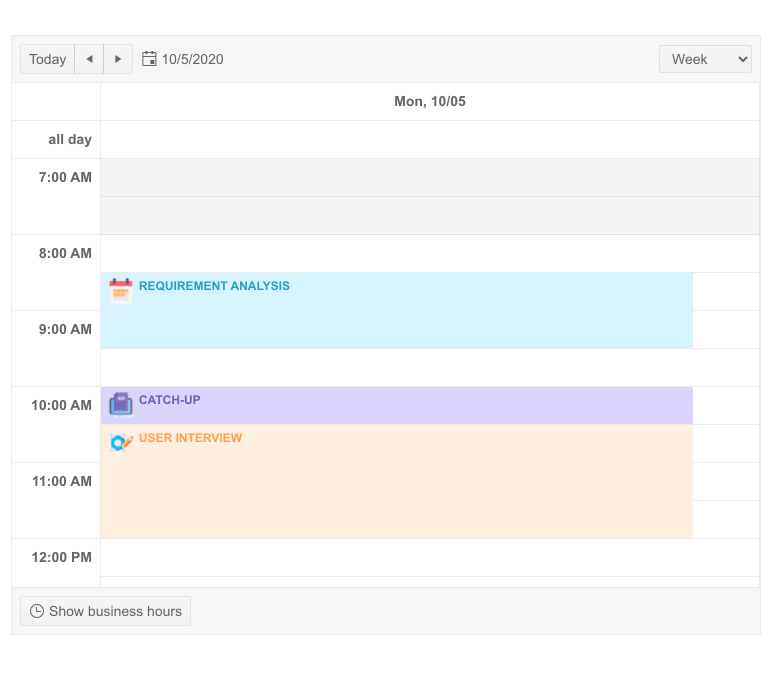Click the 9:00 AM time label
This screenshot has width=770, height=700.
[65, 329]
